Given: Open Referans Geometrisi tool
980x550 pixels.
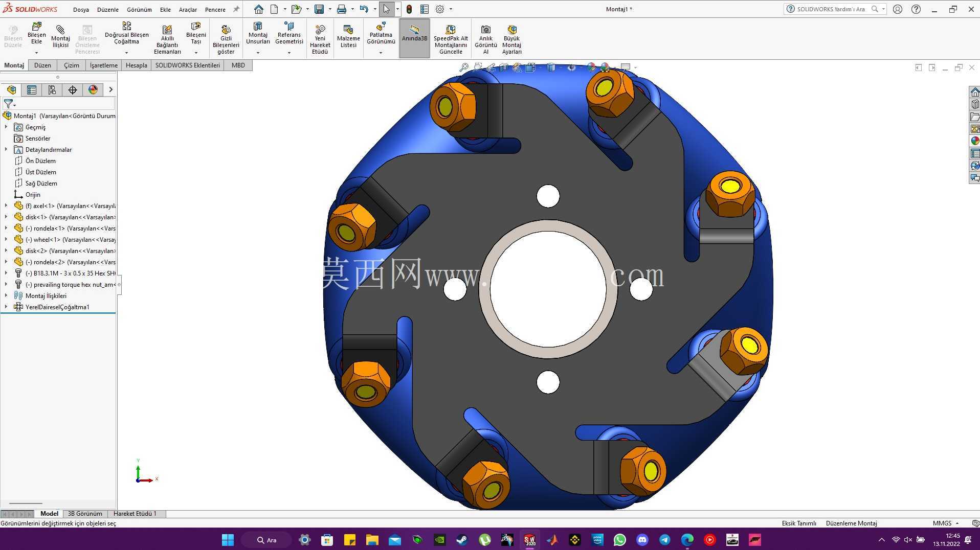Looking at the screenshot, I should (289, 34).
